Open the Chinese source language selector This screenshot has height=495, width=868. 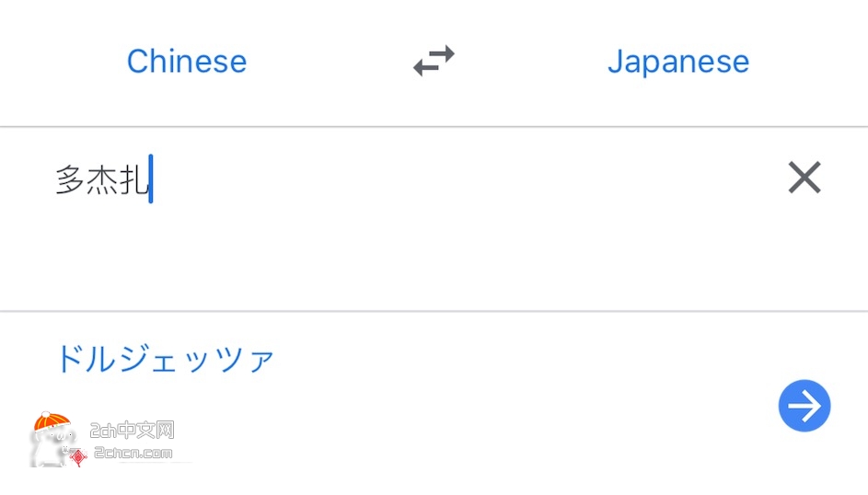coord(187,62)
